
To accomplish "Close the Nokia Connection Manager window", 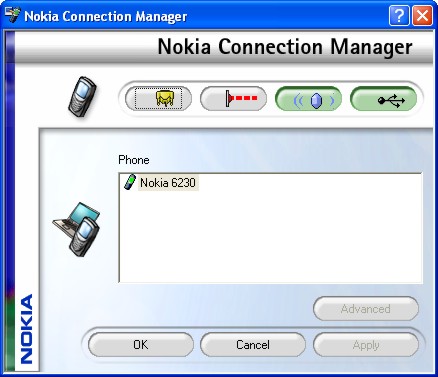I will 422,15.
